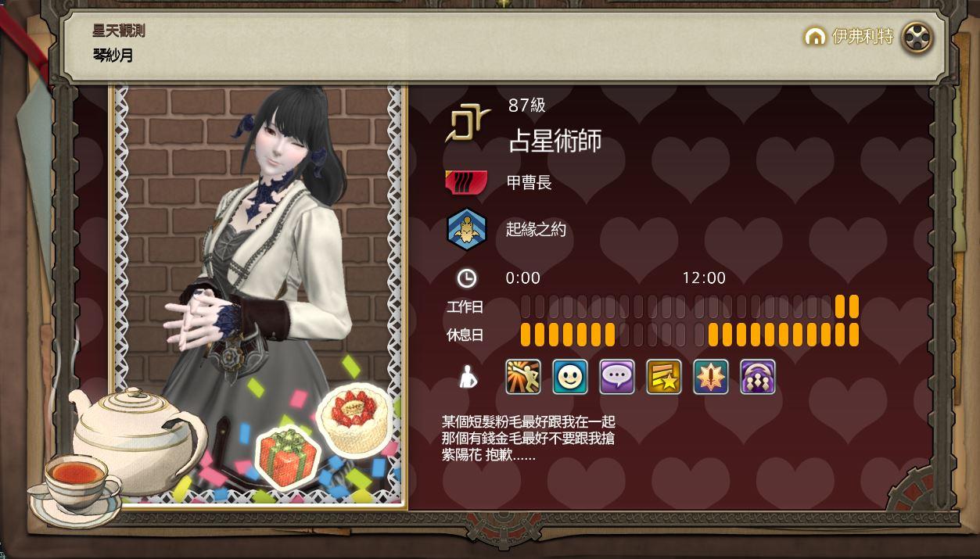Image resolution: width=980 pixels, height=559 pixels.
Task: Click the 起緣之約 Free Company name
Action: tap(536, 230)
